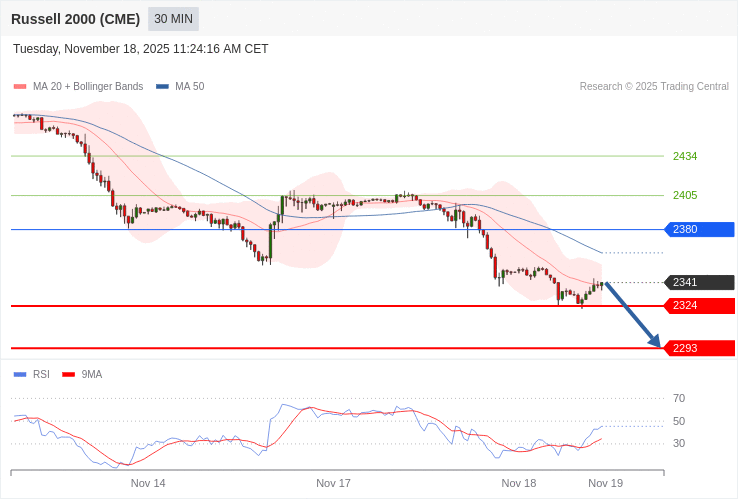Click the blue RSI legend swatch
Image resolution: width=738 pixels, height=500 pixels.
(20, 375)
